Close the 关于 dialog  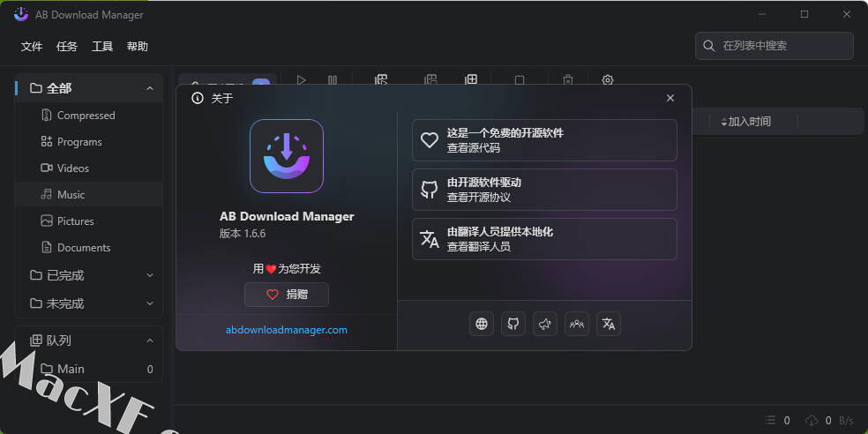click(x=670, y=98)
